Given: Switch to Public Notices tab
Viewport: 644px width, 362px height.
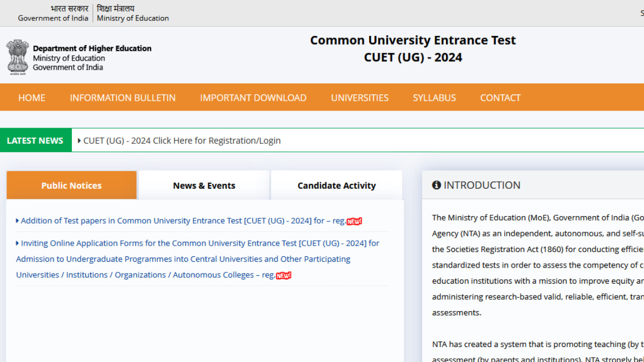Looking at the screenshot, I should pos(71,186).
